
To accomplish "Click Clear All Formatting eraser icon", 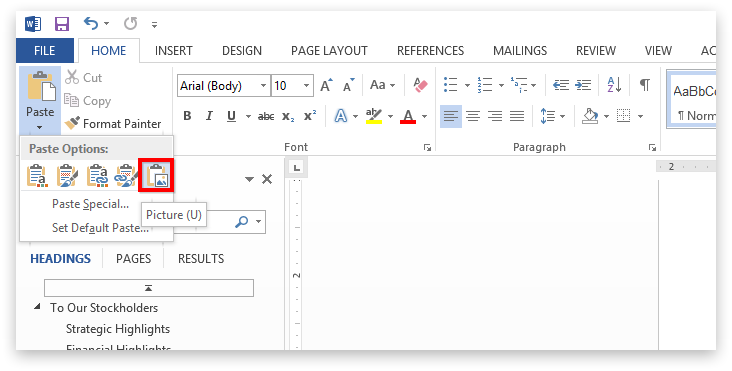I will (420, 85).
